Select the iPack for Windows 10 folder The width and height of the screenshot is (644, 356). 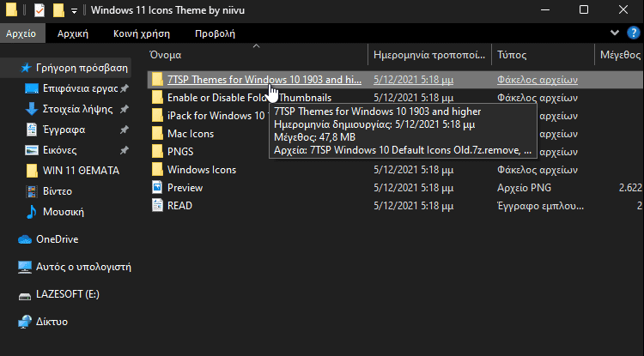tap(216, 116)
